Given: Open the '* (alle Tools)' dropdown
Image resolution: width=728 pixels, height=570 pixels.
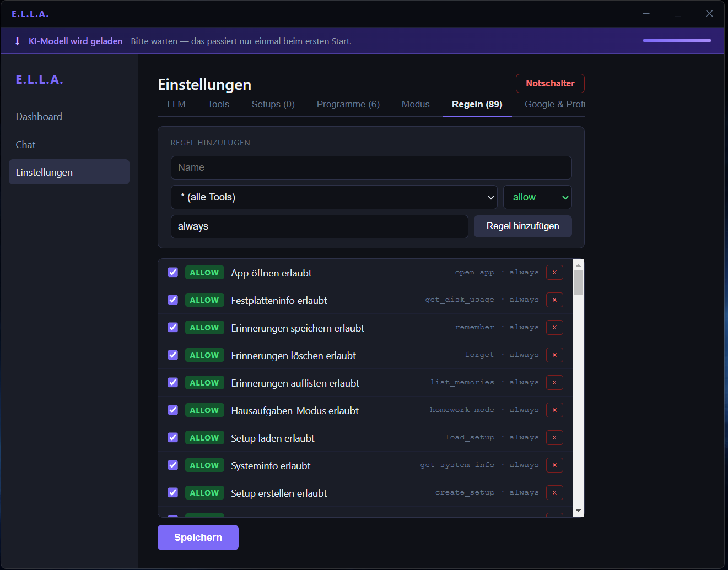Looking at the screenshot, I should (x=334, y=197).
